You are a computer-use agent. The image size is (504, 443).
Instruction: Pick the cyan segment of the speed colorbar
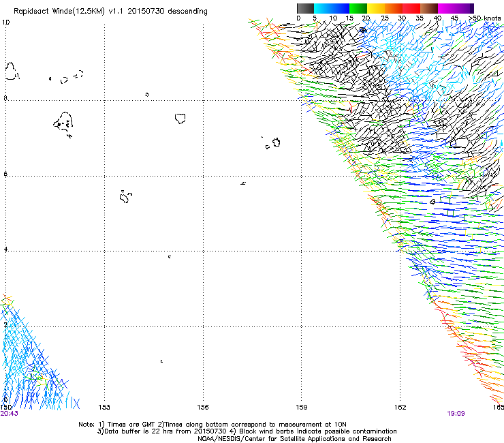coord(332,8)
